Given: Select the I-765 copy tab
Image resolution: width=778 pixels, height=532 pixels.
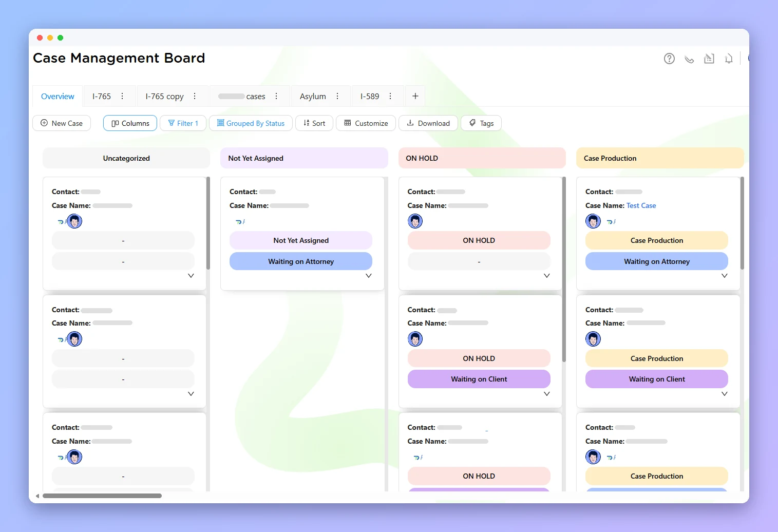Looking at the screenshot, I should 164,96.
